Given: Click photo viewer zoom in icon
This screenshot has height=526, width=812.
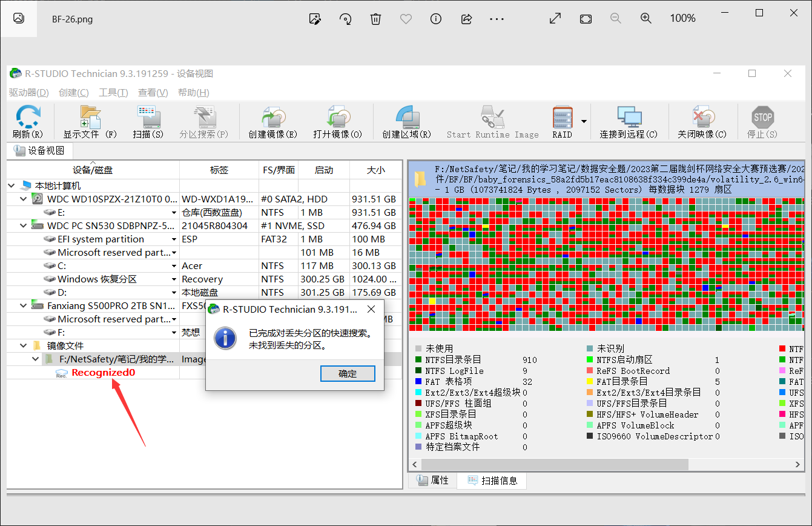Looking at the screenshot, I should tap(646, 19).
